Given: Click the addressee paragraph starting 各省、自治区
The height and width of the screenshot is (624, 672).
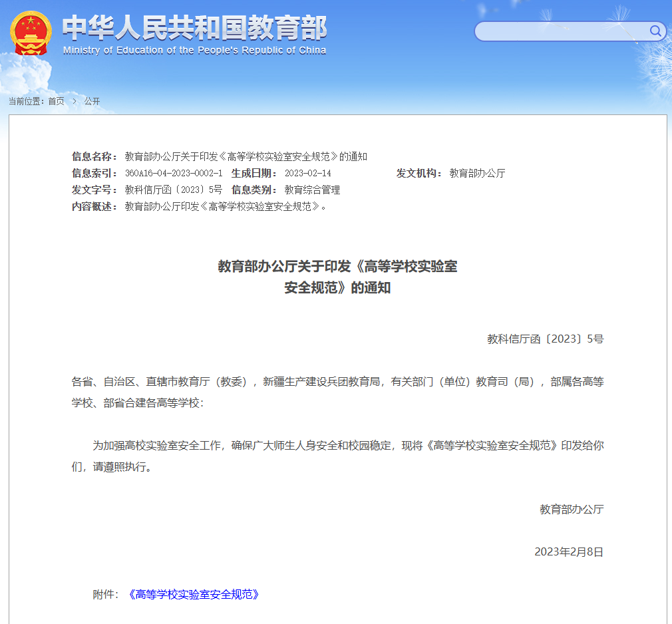Looking at the screenshot, I should click(x=338, y=392).
